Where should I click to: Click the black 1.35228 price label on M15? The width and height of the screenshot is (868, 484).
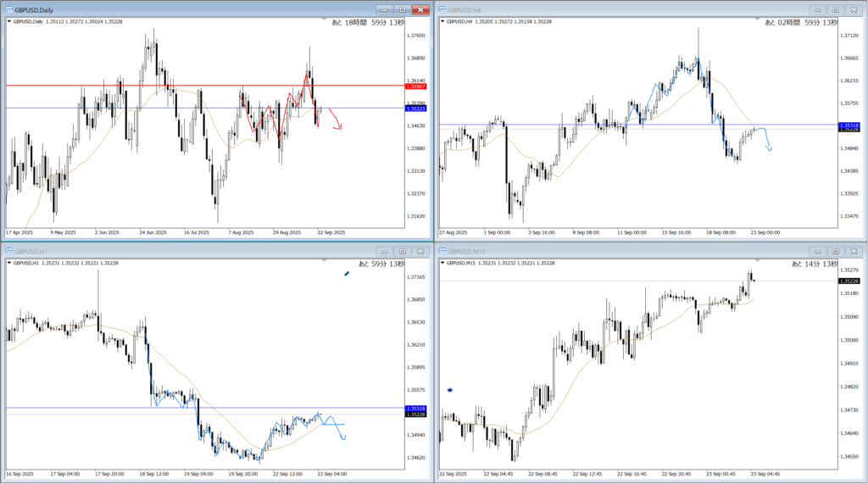[x=850, y=281]
